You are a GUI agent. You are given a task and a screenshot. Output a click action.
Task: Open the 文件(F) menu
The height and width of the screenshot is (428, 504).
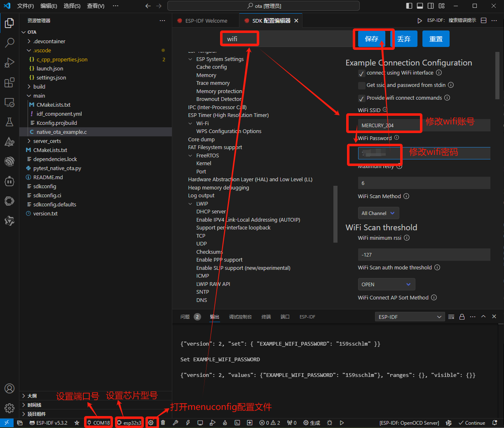point(26,6)
